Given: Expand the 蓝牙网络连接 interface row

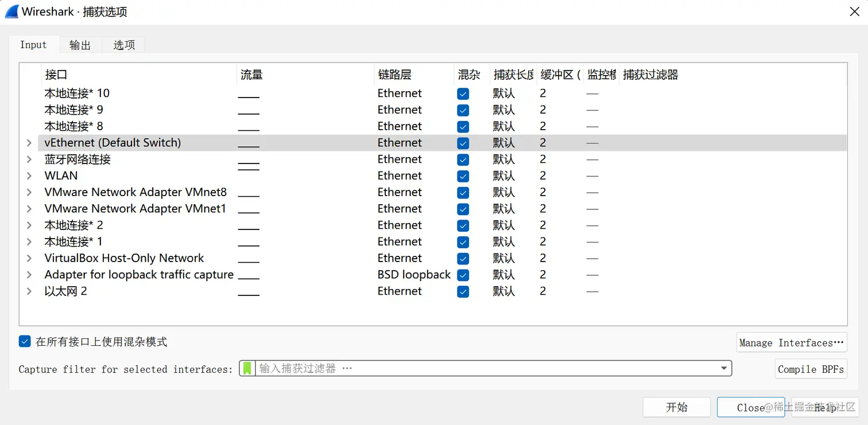Looking at the screenshot, I should 29,159.
